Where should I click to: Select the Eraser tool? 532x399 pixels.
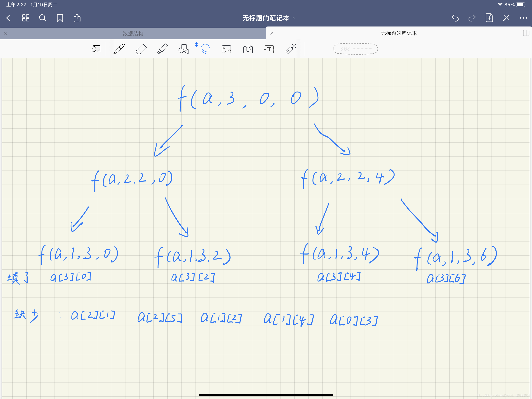(x=141, y=49)
